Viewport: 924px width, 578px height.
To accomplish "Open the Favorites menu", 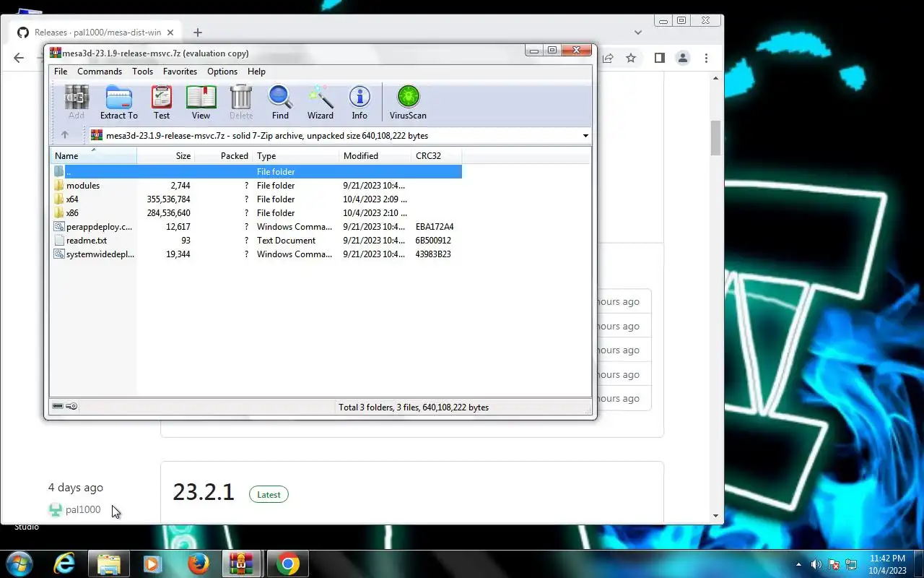I will tap(180, 72).
